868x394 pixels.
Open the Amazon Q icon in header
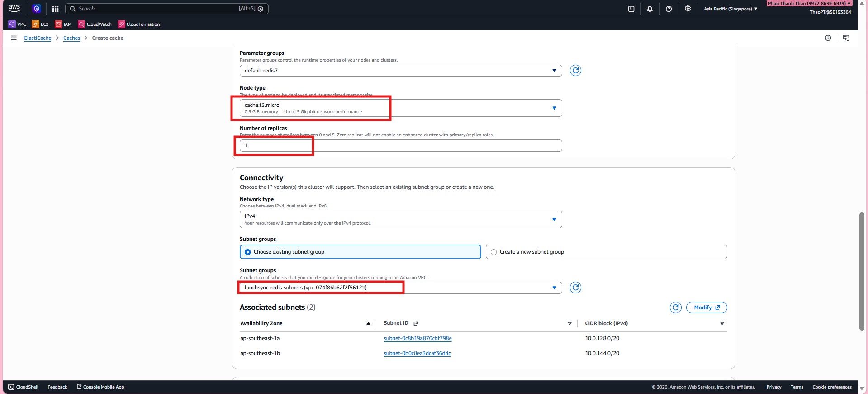pyautogui.click(x=37, y=9)
